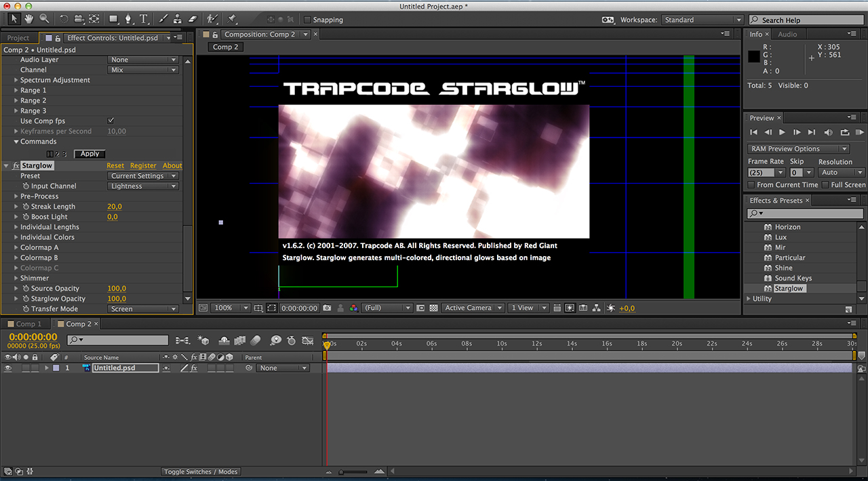
Task: Open the preview Resolution Auto dropdown
Action: pos(841,173)
